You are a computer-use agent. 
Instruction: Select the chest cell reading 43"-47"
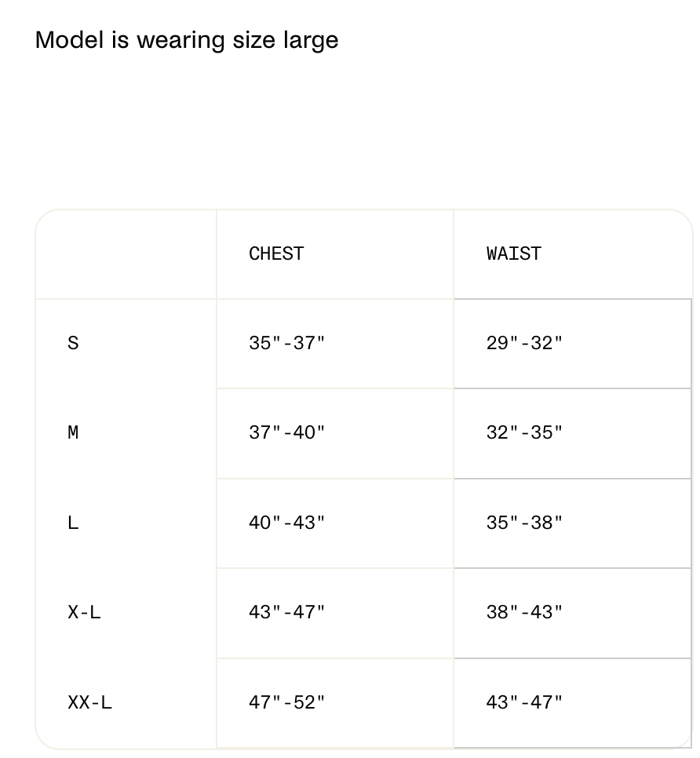(335, 613)
